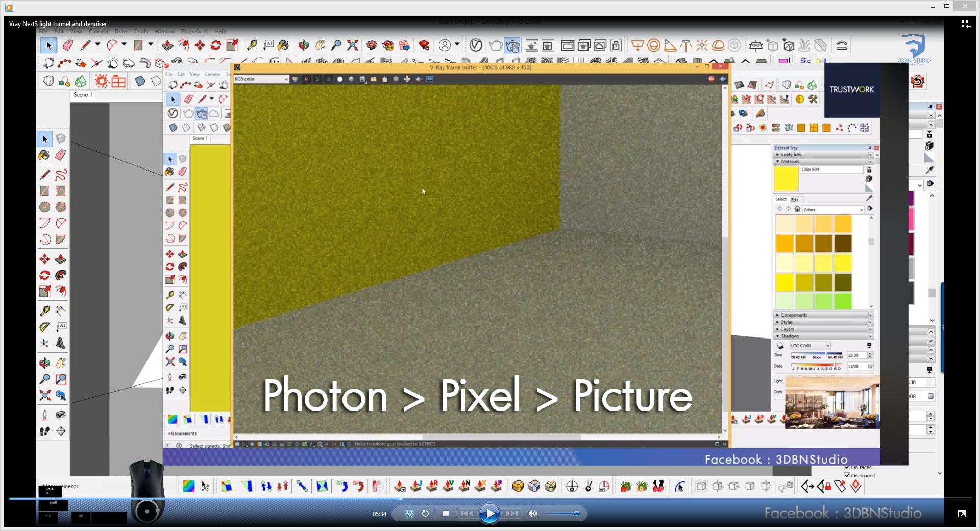Image resolution: width=980 pixels, height=531 pixels.
Task: Open the Extension Warehouse ruby icon
Action: tap(424, 45)
